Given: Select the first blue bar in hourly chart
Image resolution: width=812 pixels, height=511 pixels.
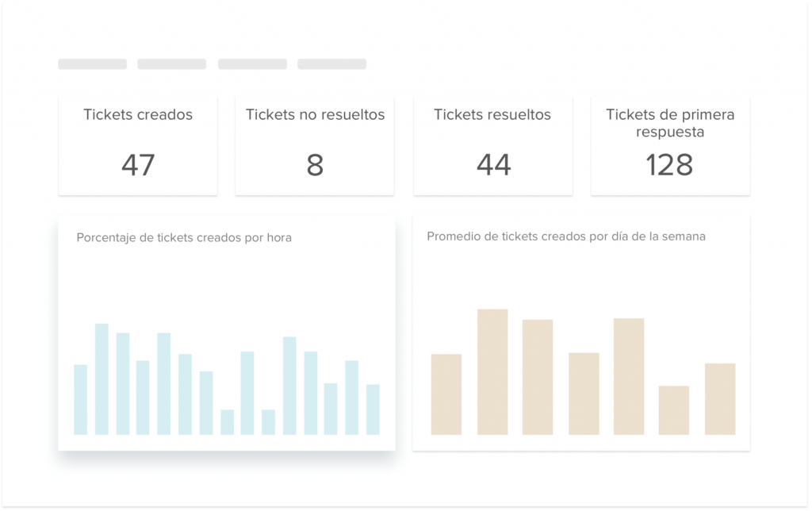Looking at the screenshot, I should point(80,400).
